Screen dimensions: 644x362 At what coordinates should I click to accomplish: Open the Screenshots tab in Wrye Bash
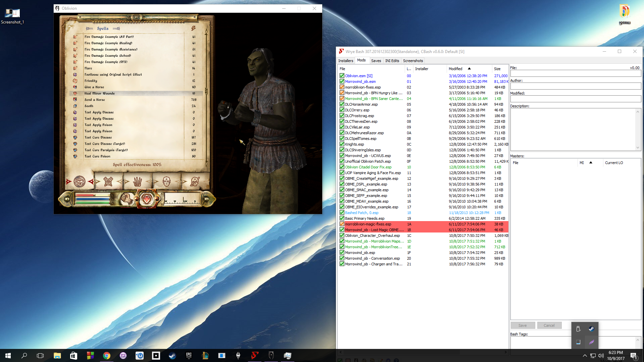(x=413, y=61)
